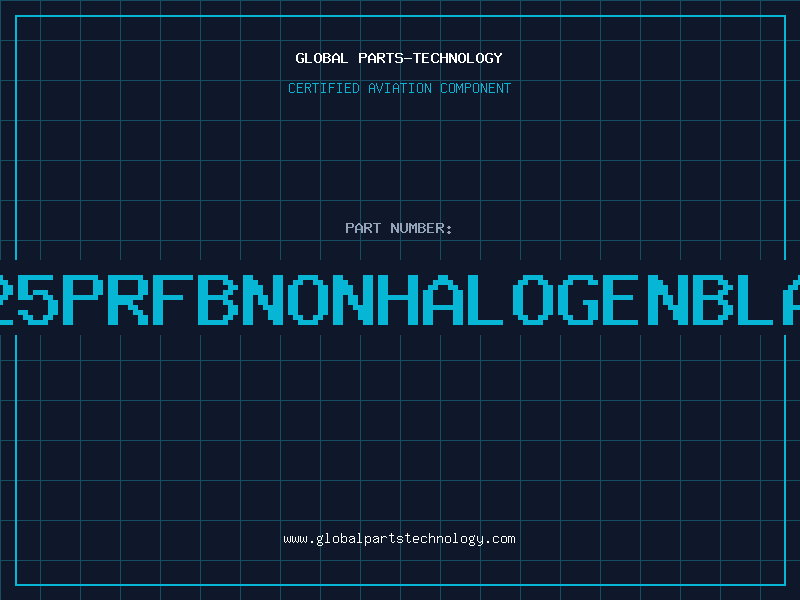This screenshot has height=600, width=800.
Task: Click the GLOBAL PARTS-TECHNOLOGY heading
Action: point(399,58)
